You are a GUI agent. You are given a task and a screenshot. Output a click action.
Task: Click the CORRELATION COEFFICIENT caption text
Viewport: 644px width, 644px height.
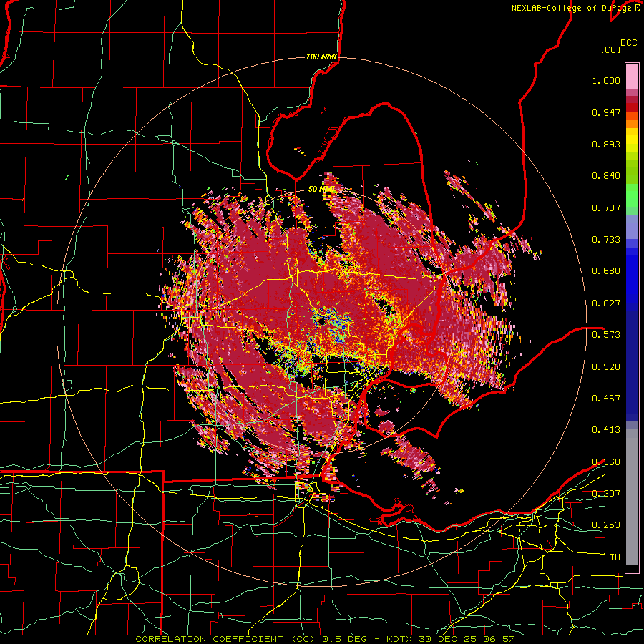[x=209, y=639]
